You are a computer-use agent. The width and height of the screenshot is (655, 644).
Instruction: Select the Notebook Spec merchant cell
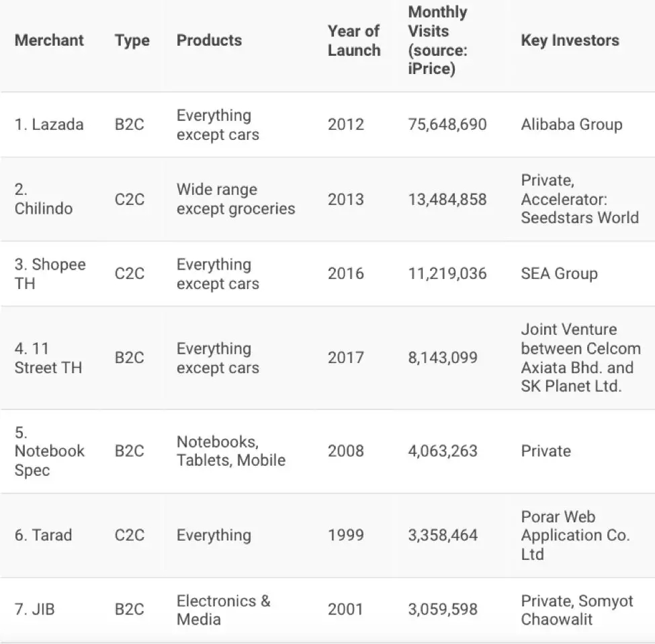point(49,451)
